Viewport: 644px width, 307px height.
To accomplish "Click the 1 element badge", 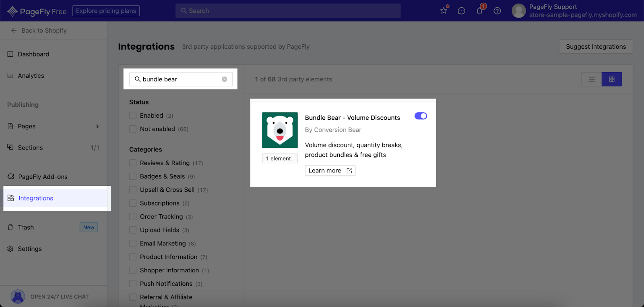I will tap(280, 158).
